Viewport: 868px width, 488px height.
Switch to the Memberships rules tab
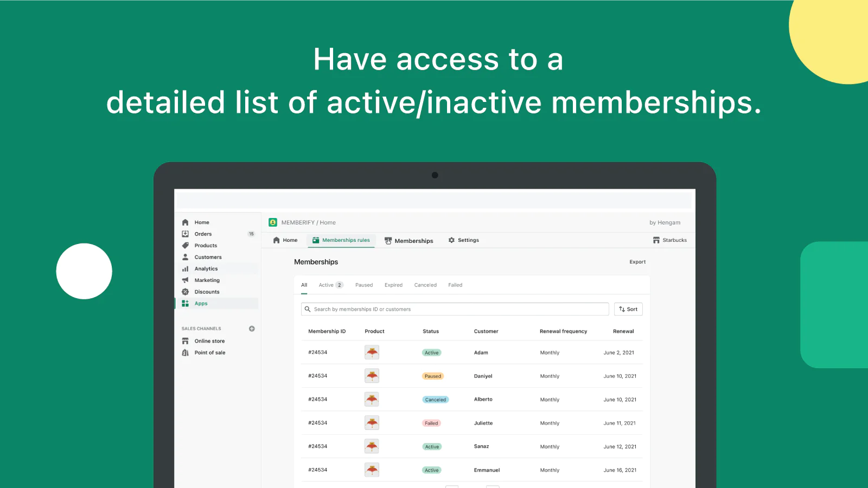(x=341, y=240)
